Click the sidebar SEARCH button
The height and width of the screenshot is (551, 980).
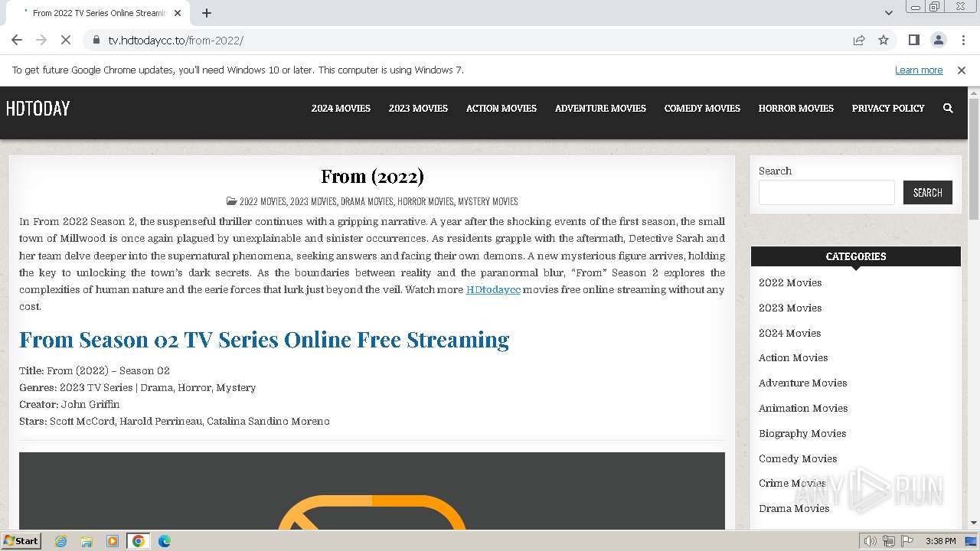(927, 192)
